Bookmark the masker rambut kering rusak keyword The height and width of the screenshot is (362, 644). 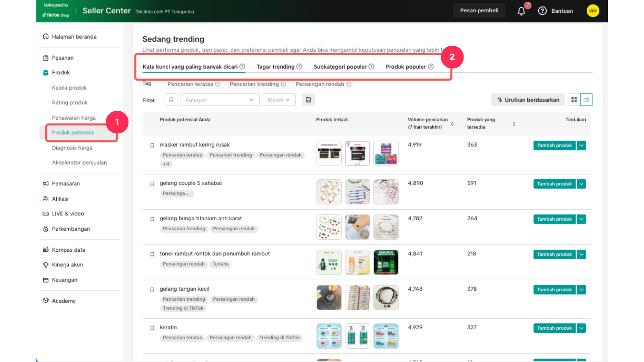(x=152, y=145)
